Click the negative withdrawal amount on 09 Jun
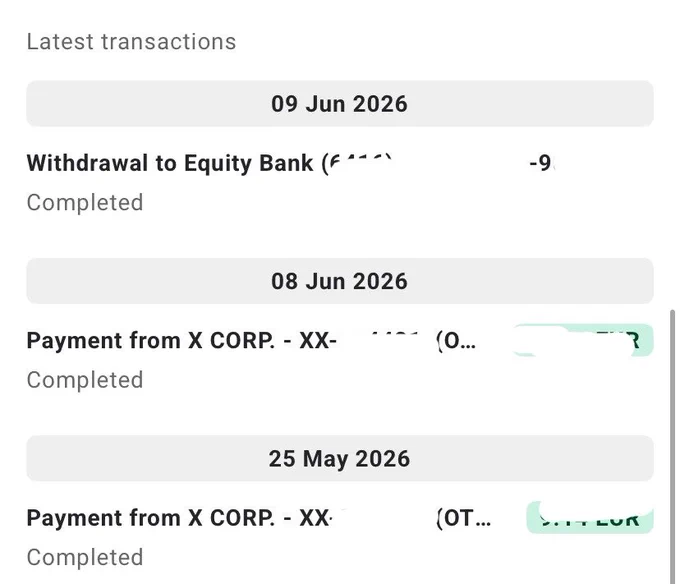The height and width of the screenshot is (584, 680). point(542,163)
